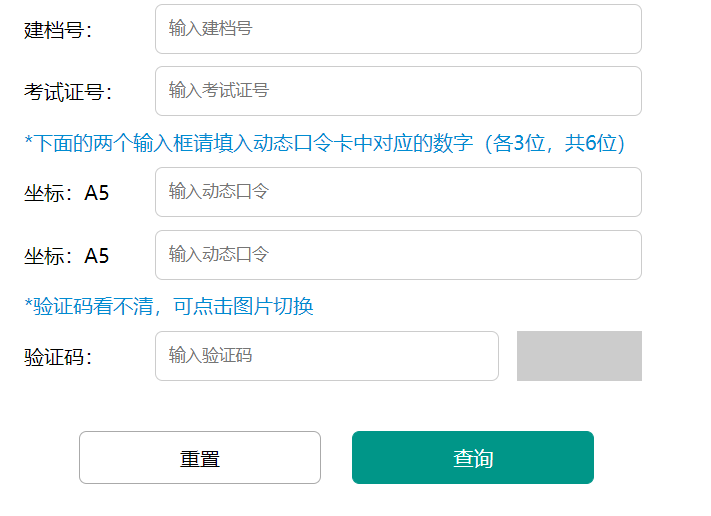This screenshot has height=516, width=711.
Task: Click the 输入验证码 input box
Action: pos(326,356)
